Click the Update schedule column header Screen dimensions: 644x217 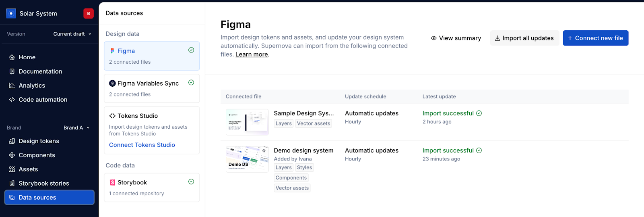[365, 97]
